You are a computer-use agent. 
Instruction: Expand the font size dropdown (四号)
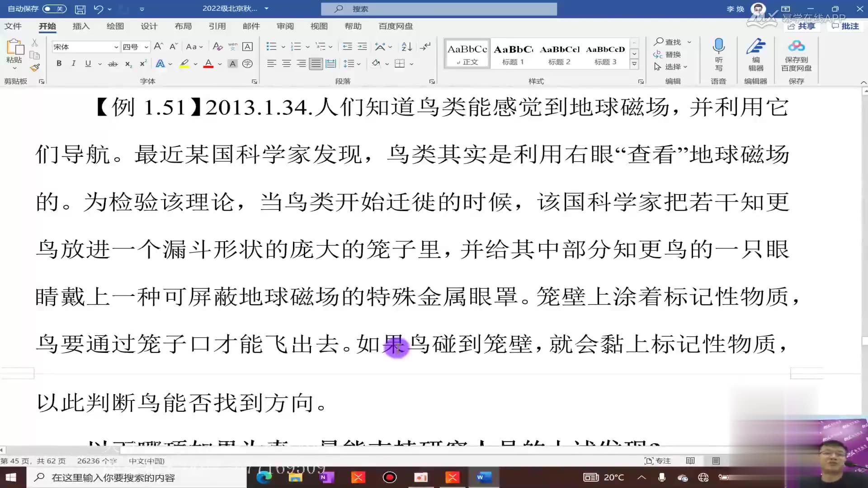click(146, 47)
